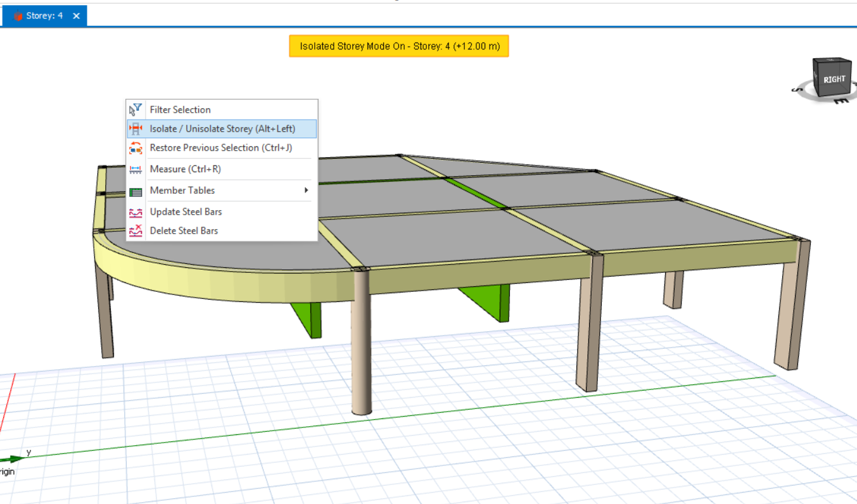Switch to the Storey: 4 tab

[44, 16]
